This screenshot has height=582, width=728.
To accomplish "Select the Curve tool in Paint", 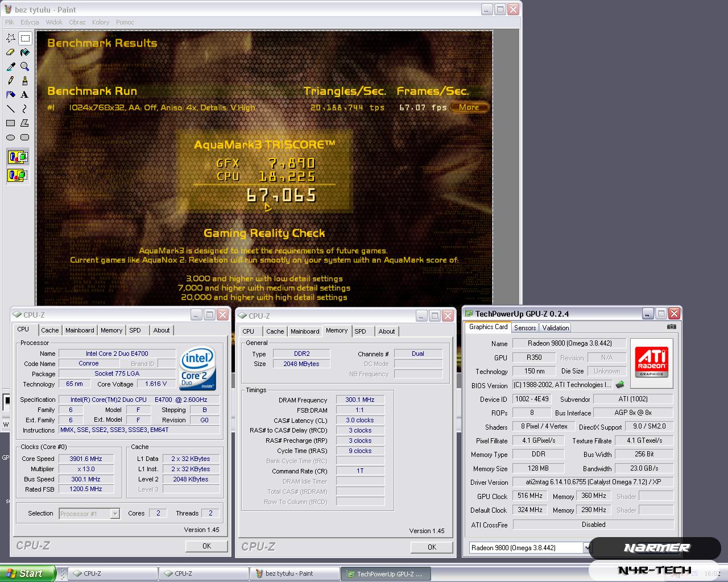I will click(25, 109).
